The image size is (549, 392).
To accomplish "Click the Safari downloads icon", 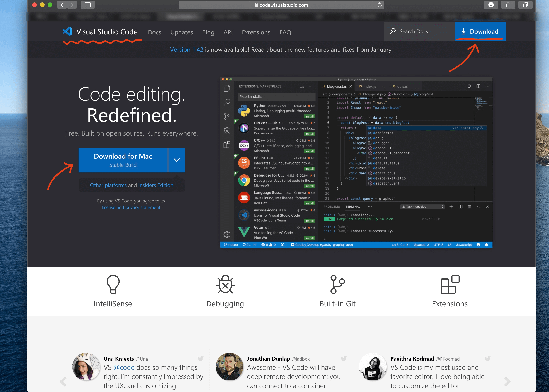I will (491, 5).
